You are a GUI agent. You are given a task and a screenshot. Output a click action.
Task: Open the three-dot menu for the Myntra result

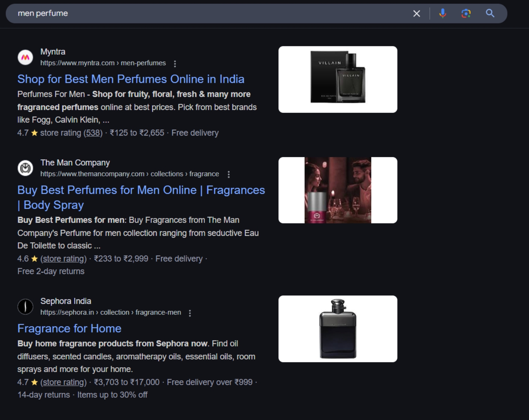(x=175, y=64)
